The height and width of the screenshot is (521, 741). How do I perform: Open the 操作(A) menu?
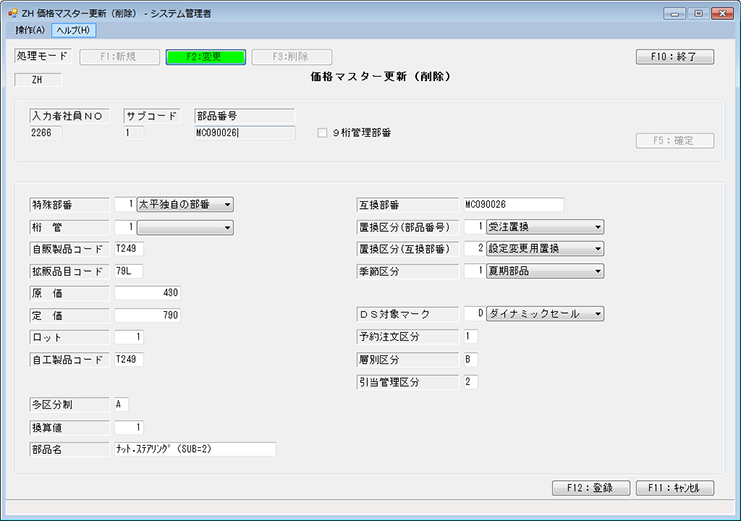30,31
